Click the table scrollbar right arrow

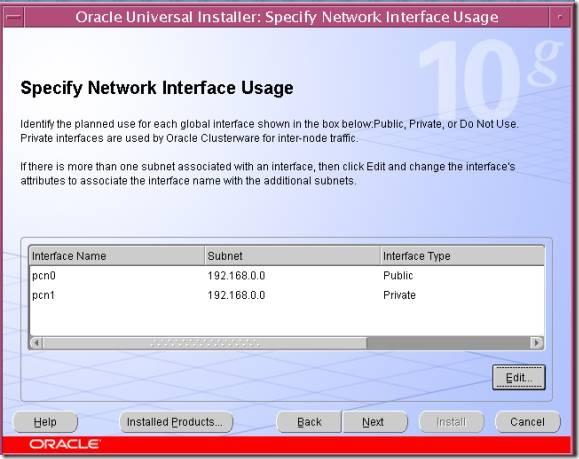(x=537, y=343)
